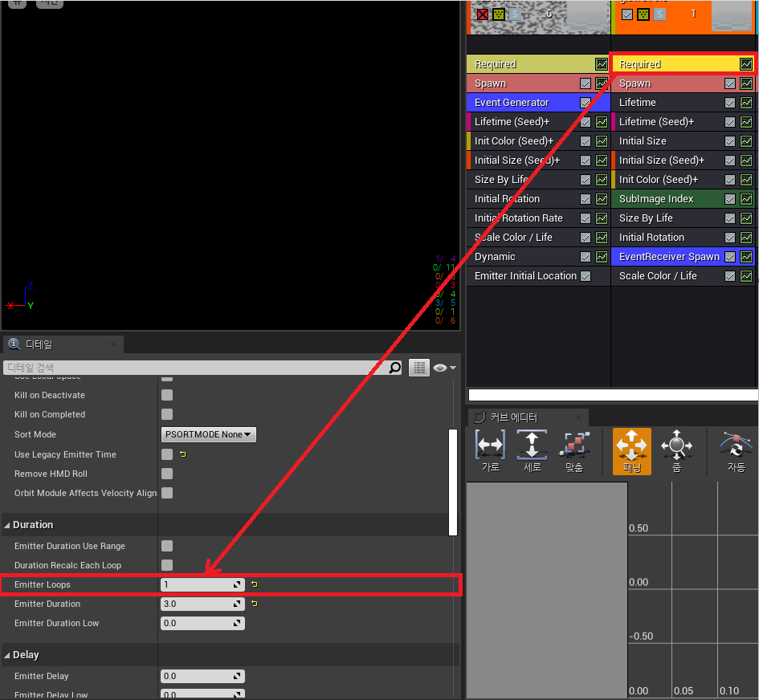This screenshot has height=700, width=759.
Task: Click curve graph icon on EventReceiver Spawn
Action: [746, 257]
